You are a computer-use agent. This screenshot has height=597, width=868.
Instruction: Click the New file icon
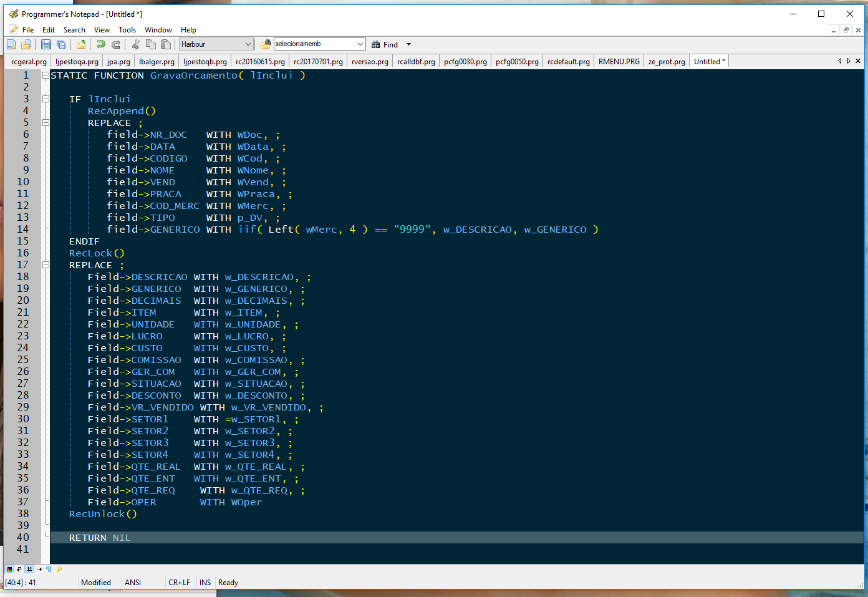(11, 44)
